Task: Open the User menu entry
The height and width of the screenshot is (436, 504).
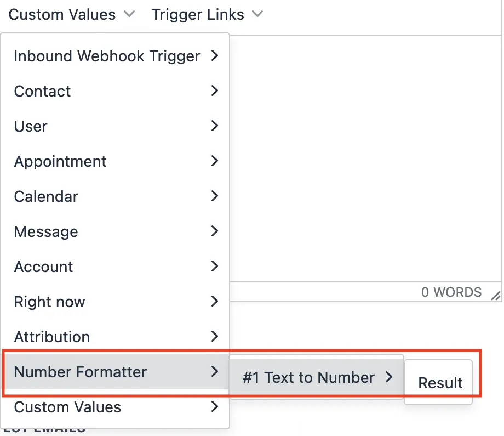Action: tap(31, 126)
